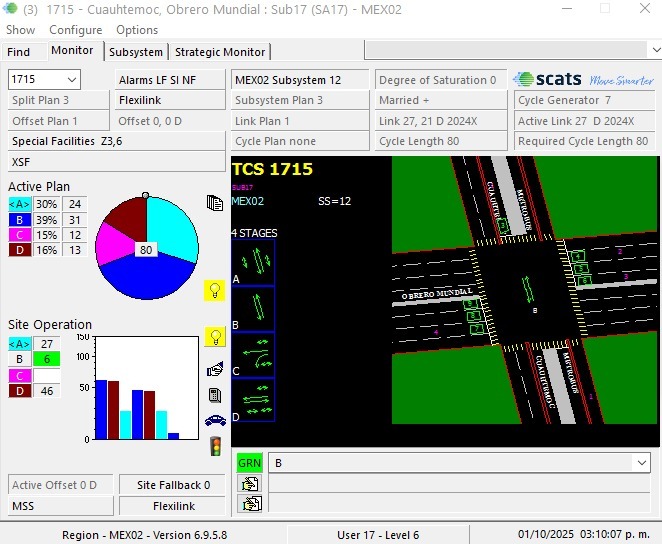
Task: Click the hand writing on multiple pages icon
Action: pyautogui.click(x=250, y=504)
